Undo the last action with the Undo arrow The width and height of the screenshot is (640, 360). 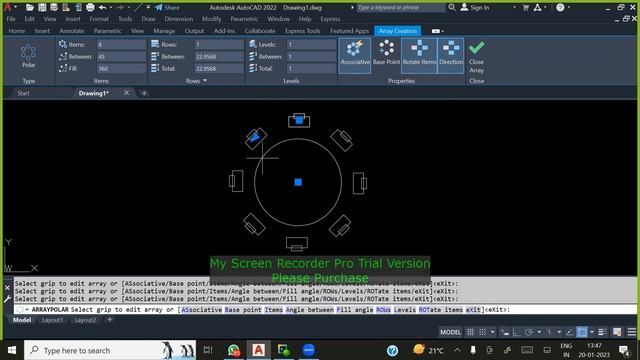[102, 7]
